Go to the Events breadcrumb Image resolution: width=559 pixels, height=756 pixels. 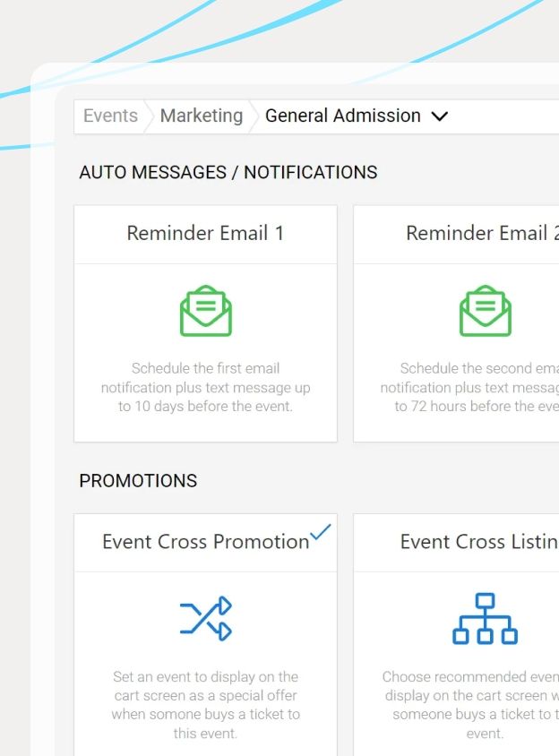pos(110,116)
